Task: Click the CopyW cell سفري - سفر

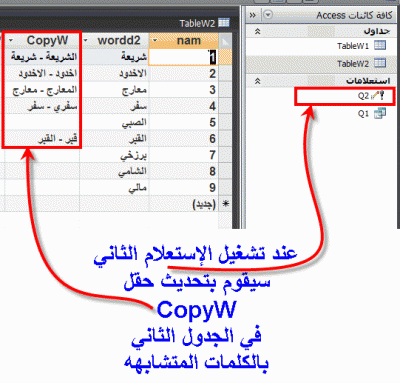Action: point(42,106)
